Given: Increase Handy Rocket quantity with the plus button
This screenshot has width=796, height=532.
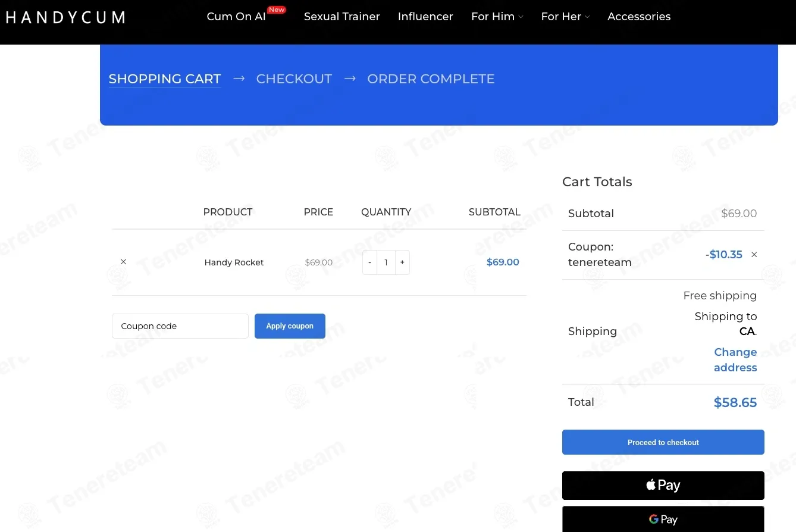Looking at the screenshot, I should pyautogui.click(x=402, y=262).
